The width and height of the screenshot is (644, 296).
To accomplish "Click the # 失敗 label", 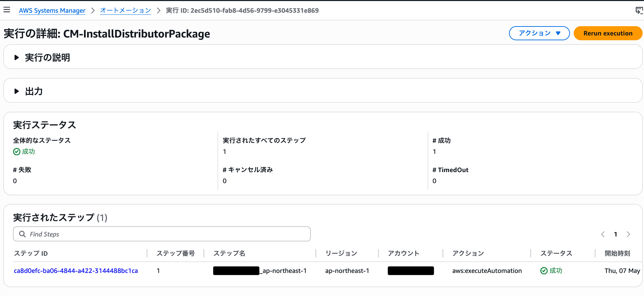I will [22, 170].
